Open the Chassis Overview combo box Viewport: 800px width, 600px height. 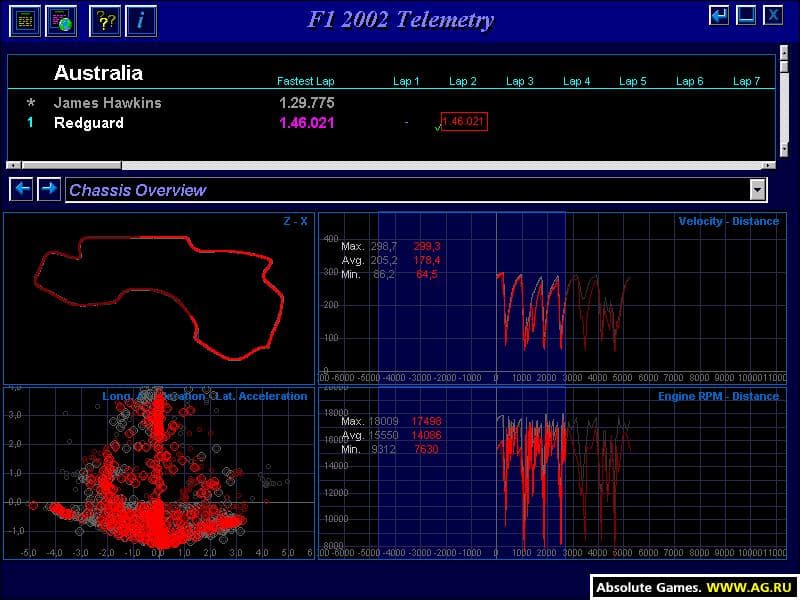pyautogui.click(x=416, y=190)
